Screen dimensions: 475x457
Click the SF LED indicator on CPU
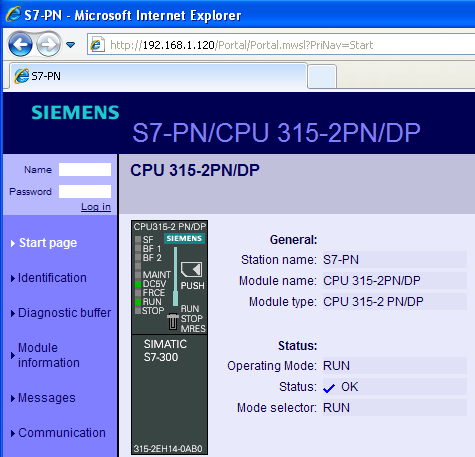point(138,239)
